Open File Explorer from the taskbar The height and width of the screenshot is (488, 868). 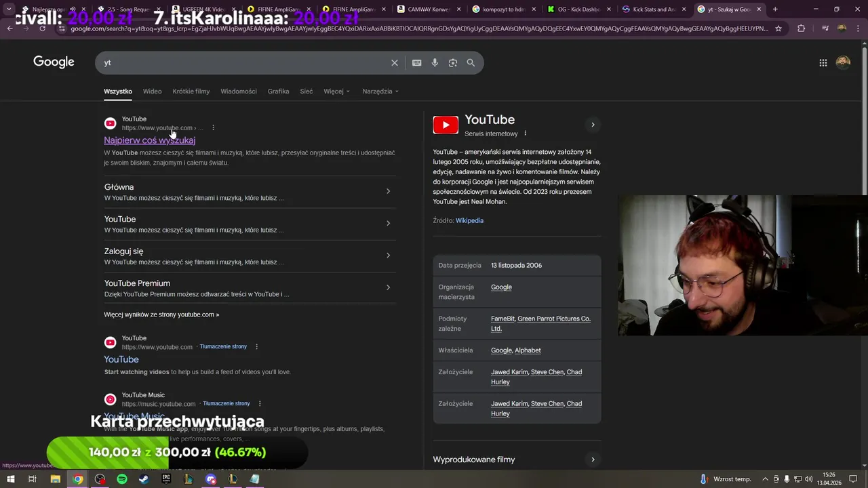pos(56,479)
